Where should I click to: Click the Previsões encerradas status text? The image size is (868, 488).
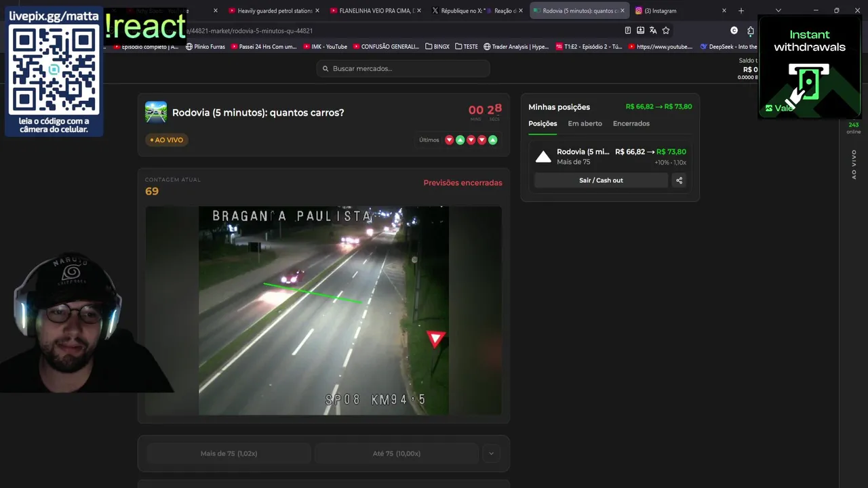pyautogui.click(x=462, y=183)
